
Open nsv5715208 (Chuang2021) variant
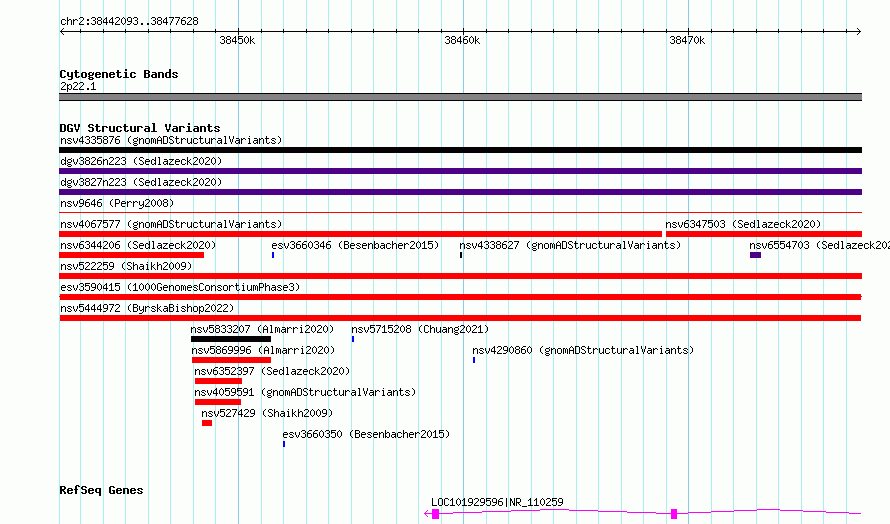[x=420, y=329]
